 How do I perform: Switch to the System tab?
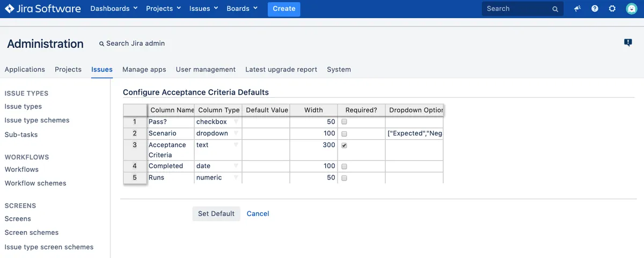339,69
